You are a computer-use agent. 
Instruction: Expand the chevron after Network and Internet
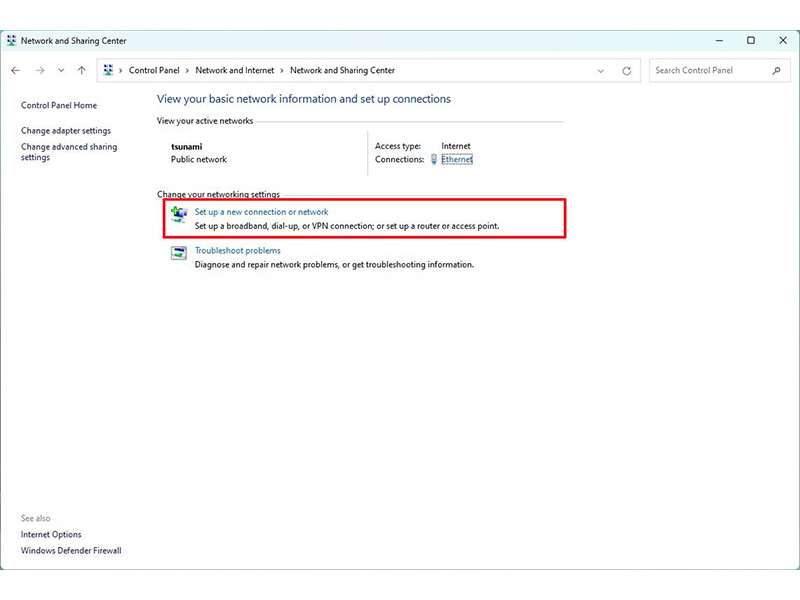click(x=282, y=71)
